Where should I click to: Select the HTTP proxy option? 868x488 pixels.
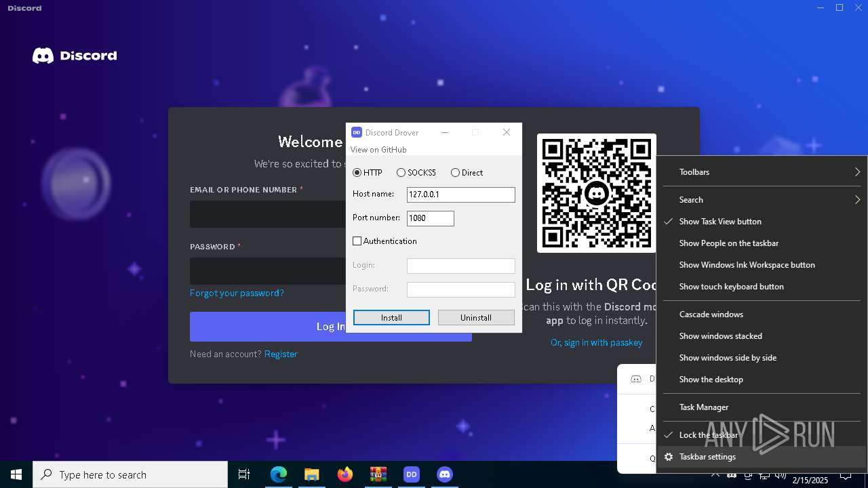click(x=368, y=173)
